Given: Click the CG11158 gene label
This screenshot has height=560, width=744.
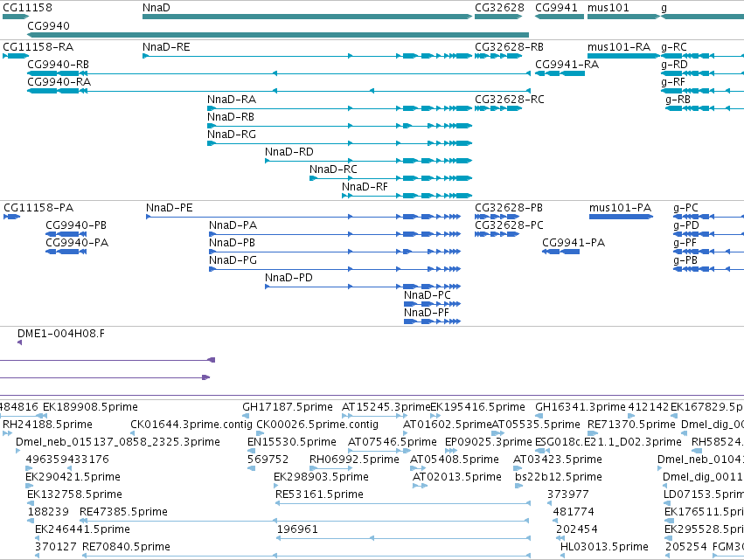Looking at the screenshot, I should [27, 8].
